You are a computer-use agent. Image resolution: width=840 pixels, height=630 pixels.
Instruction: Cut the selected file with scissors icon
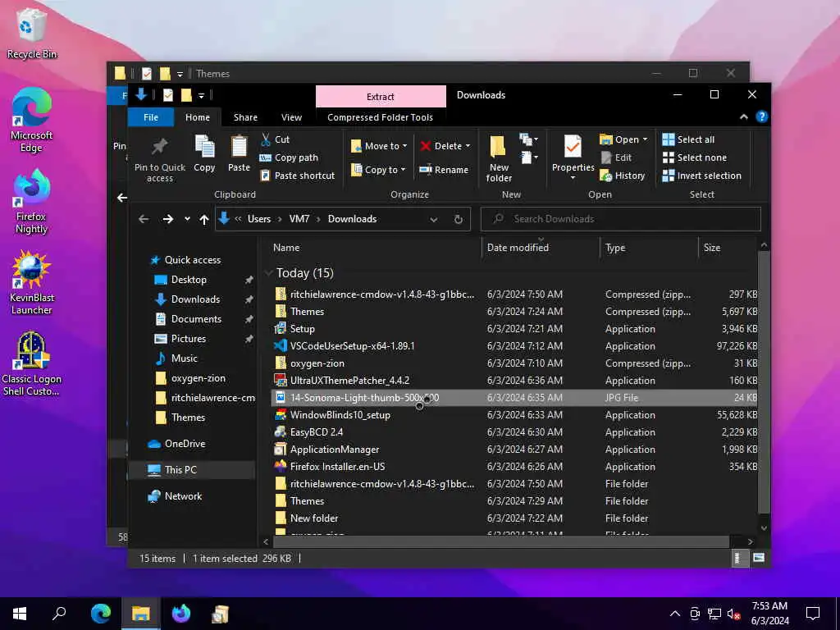pyautogui.click(x=275, y=139)
